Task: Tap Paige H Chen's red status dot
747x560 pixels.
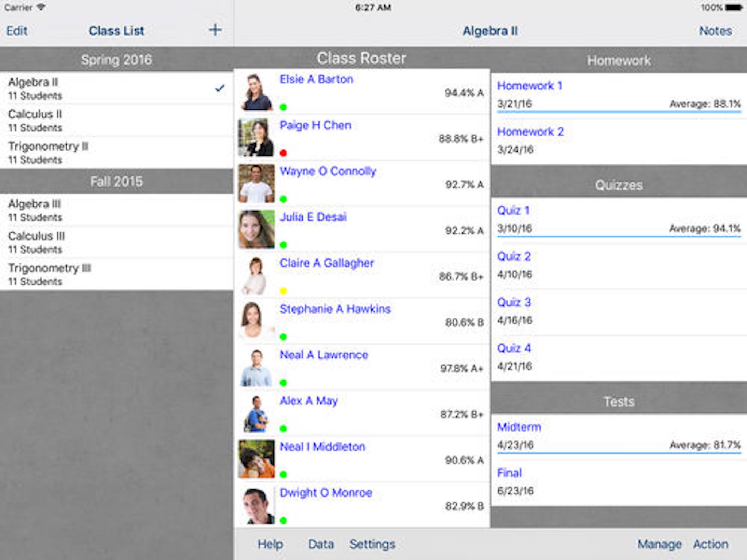Action: [x=283, y=153]
